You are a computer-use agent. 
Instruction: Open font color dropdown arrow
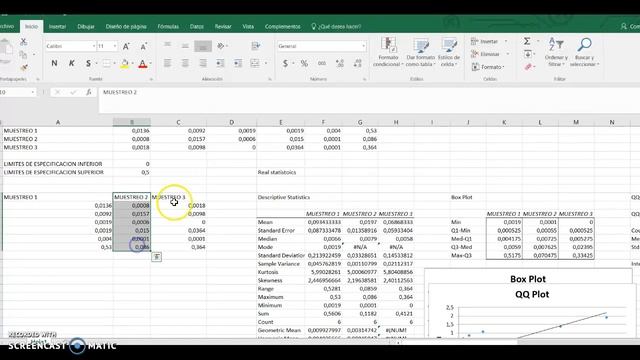click(x=151, y=64)
